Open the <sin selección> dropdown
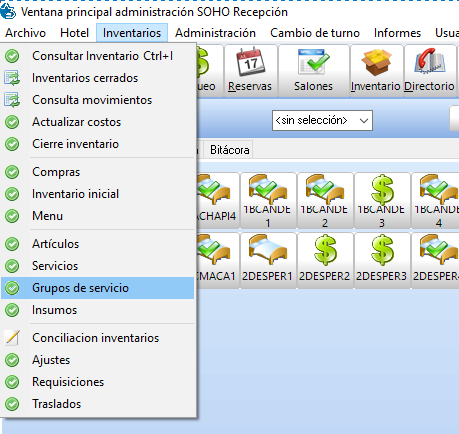459x434 pixels. [322, 120]
